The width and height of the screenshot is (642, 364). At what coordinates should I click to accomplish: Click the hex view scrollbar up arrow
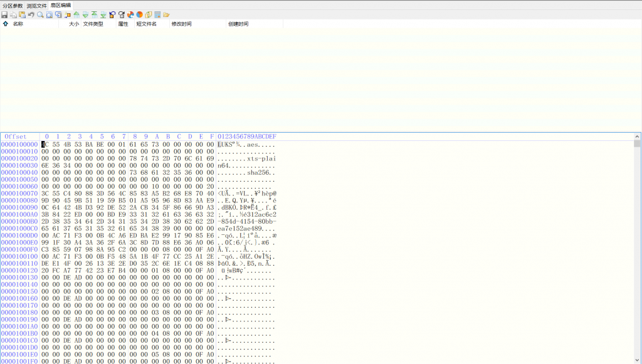tap(637, 137)
